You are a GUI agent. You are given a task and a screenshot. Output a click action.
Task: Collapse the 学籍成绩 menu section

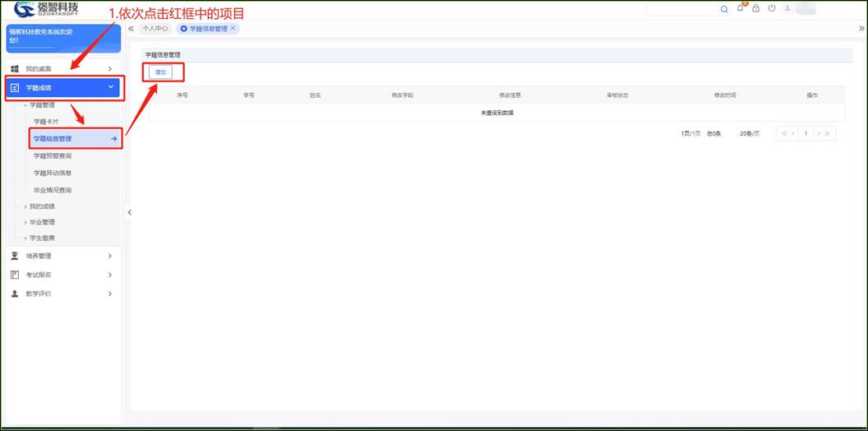[x=62, y=87]
